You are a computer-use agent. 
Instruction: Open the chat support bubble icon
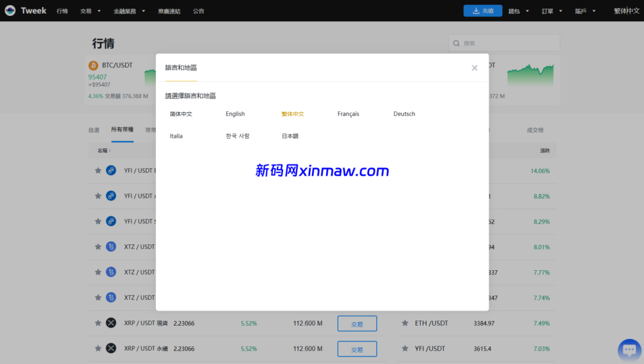(629, 349)
